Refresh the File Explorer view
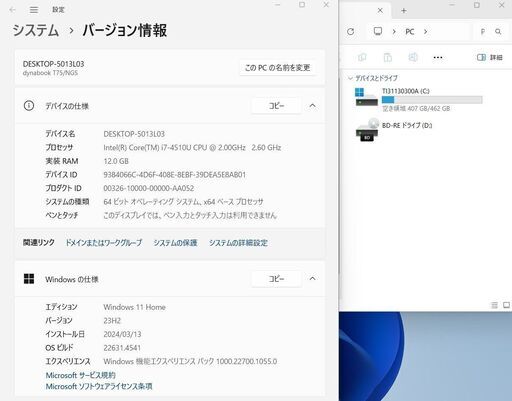Screen dimensions: 512x401 point(350,32)
